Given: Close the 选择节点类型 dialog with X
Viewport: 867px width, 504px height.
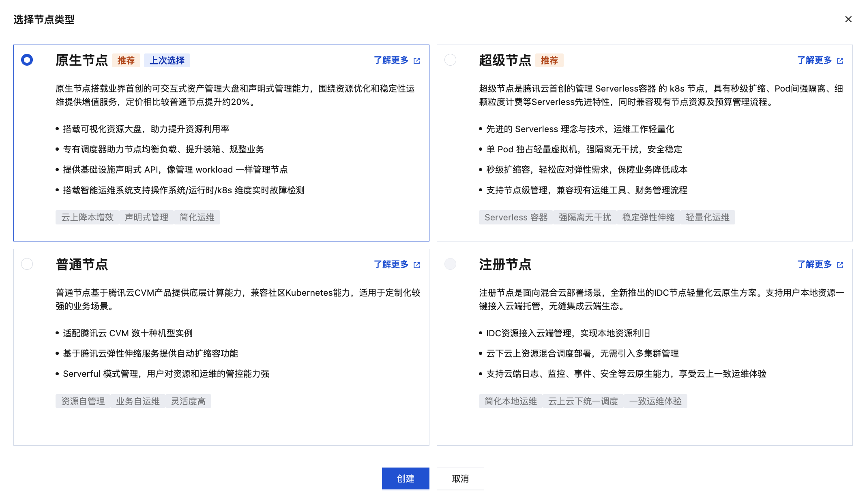Looking at the screenshot, I should (x=848, y=19).
